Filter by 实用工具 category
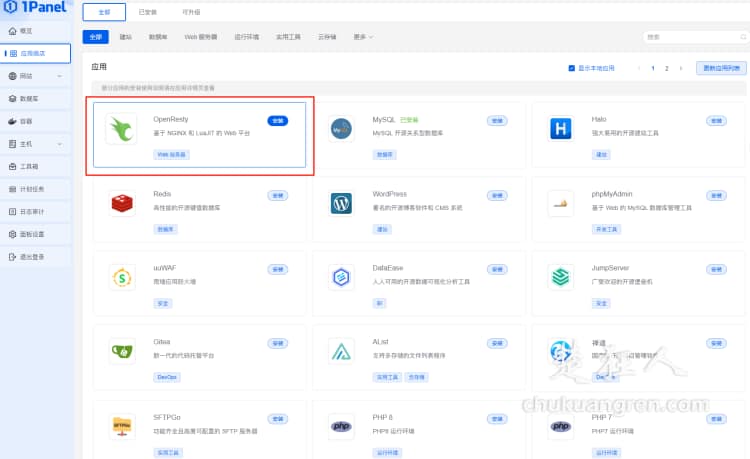The image size is (750, 459). pyautogui.click(x=288, y=37)
